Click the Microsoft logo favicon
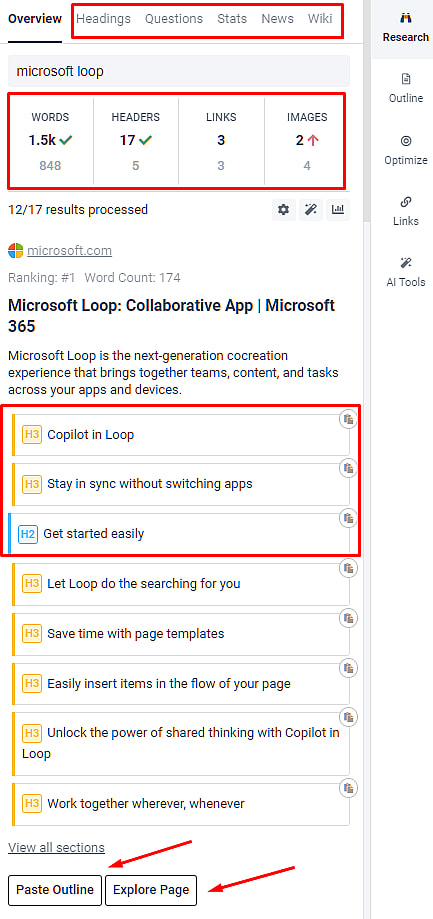 [x=16, y=251]
